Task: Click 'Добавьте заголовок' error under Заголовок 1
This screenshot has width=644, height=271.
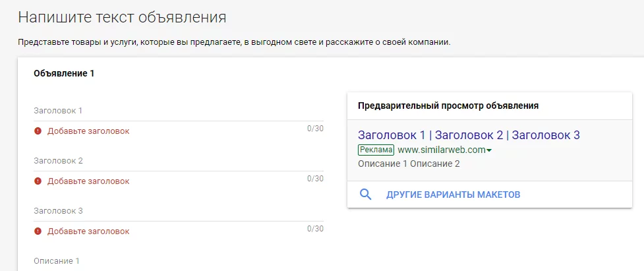Action: (88, 131)
